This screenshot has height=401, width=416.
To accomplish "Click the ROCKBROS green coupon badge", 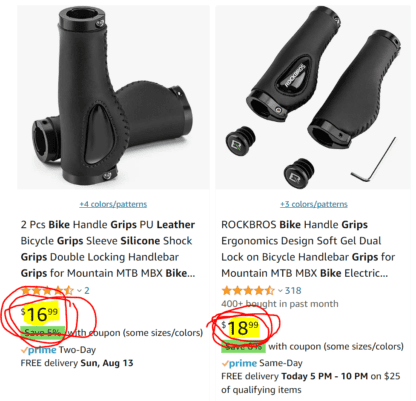I will pos(243,346).
